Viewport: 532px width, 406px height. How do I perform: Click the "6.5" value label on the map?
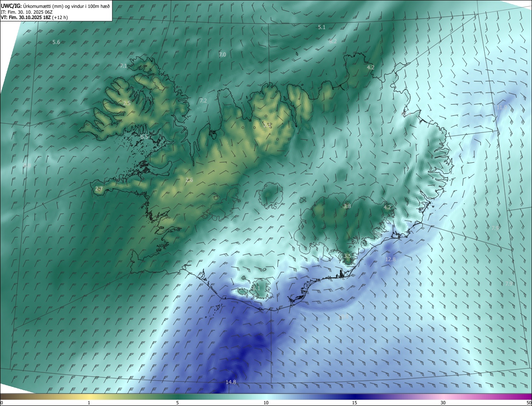(x=144, y=137)
